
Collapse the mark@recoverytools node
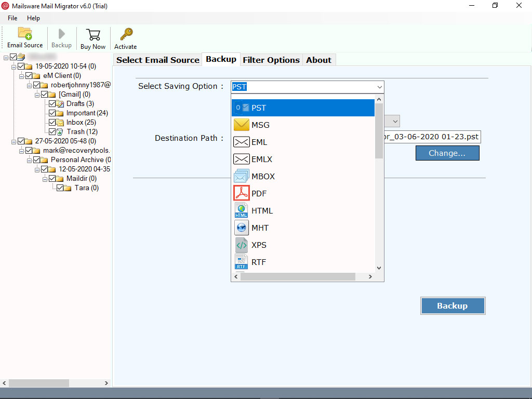pyautogui.click(x=21, y=151)
